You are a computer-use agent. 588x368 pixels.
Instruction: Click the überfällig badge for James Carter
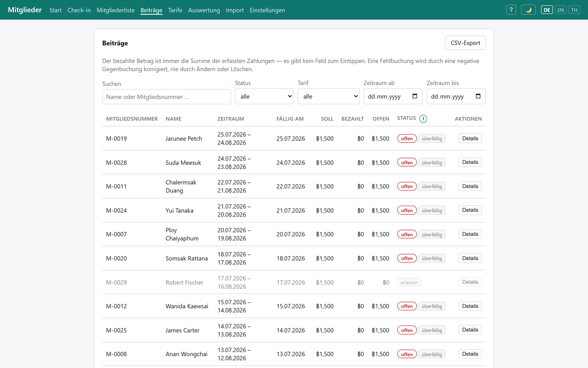coord(432,331)
